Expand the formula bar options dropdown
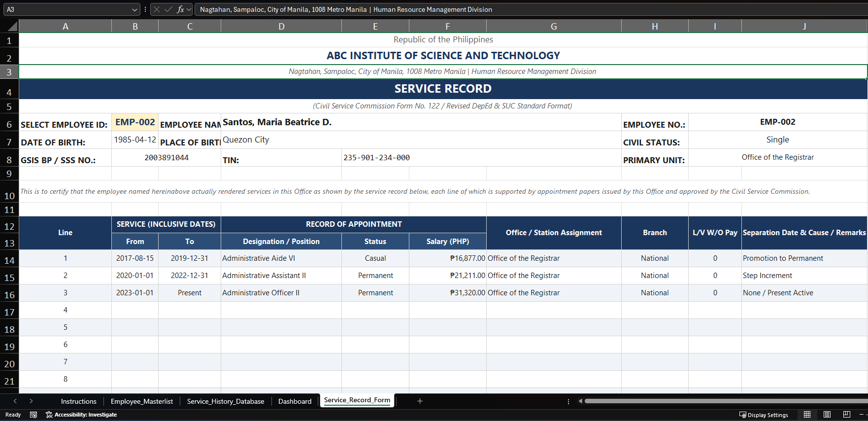The height and width of the screenshot is (421, 868). 189,9
